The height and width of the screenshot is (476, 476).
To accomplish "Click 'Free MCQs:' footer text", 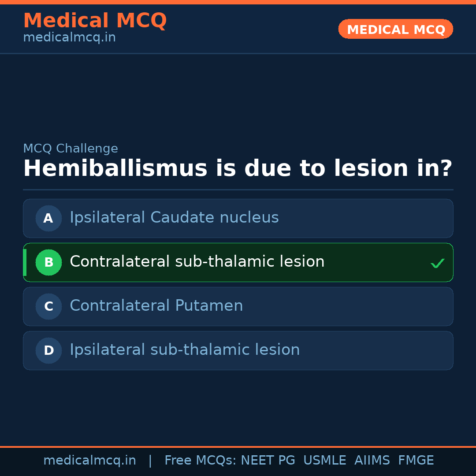I will (x=200, y=461).
